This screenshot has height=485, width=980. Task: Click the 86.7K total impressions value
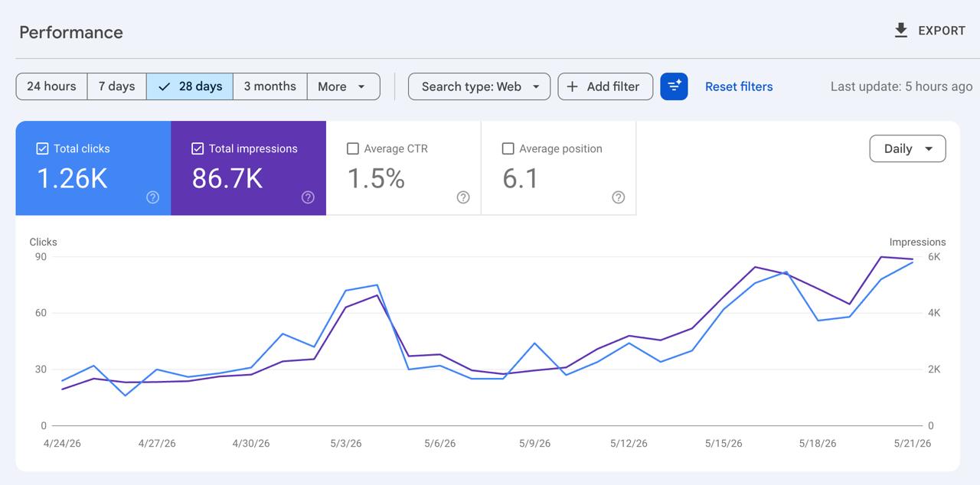(x=227, y=179)
